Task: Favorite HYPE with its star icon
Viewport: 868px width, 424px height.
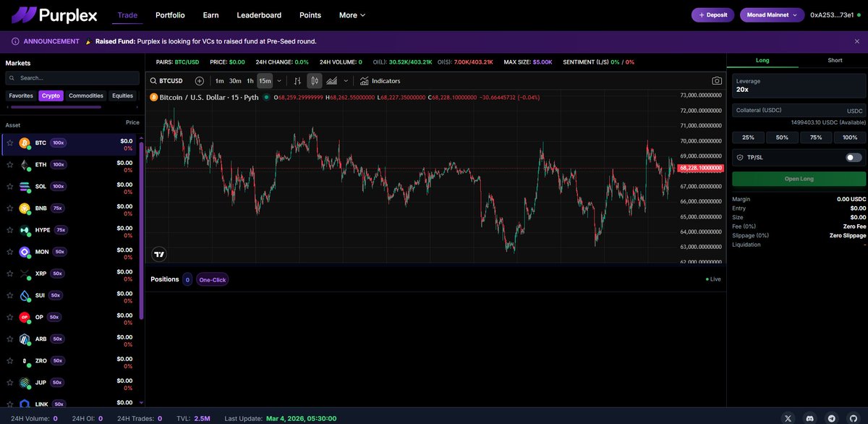Action: point(10,230)
